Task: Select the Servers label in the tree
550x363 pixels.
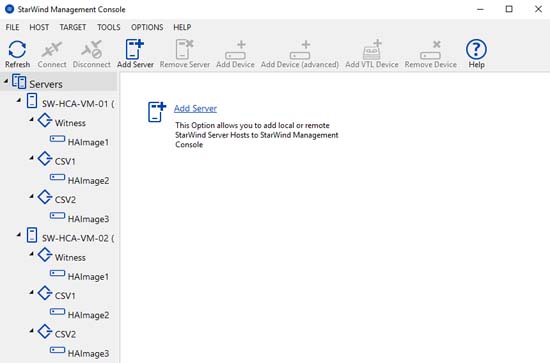Action: (46, 84)
